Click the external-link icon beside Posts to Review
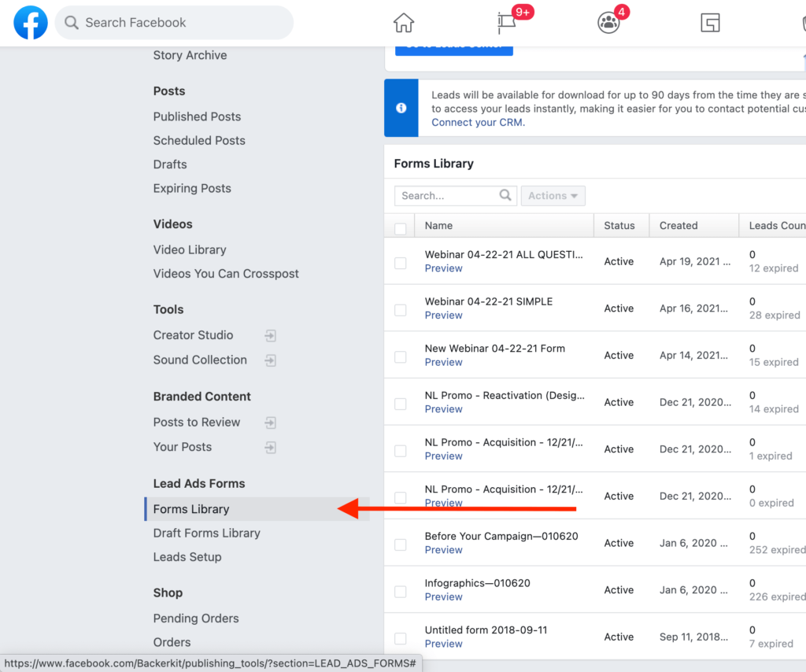Viewport: 806px width, 672px height. pos(271,423)
